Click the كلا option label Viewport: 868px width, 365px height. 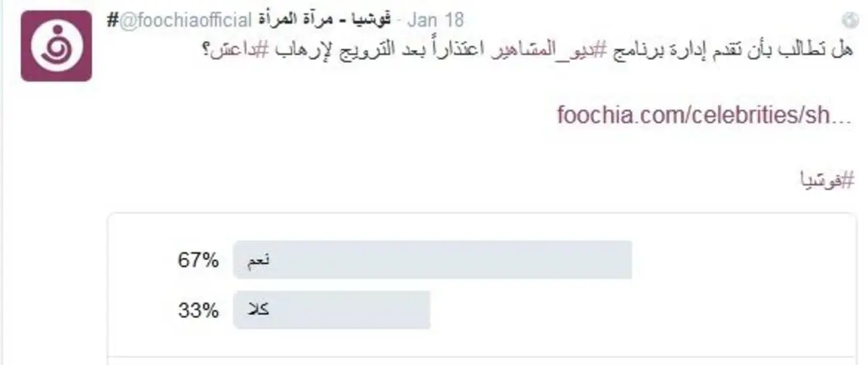[x=258, y=310]
